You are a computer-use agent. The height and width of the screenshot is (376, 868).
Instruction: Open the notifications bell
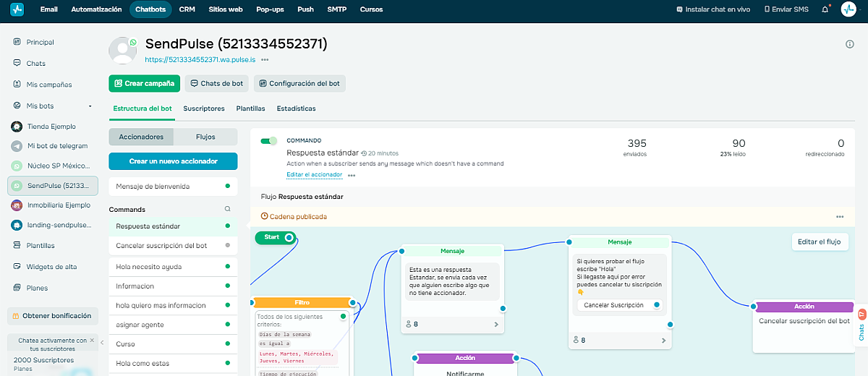pos(825,9)
